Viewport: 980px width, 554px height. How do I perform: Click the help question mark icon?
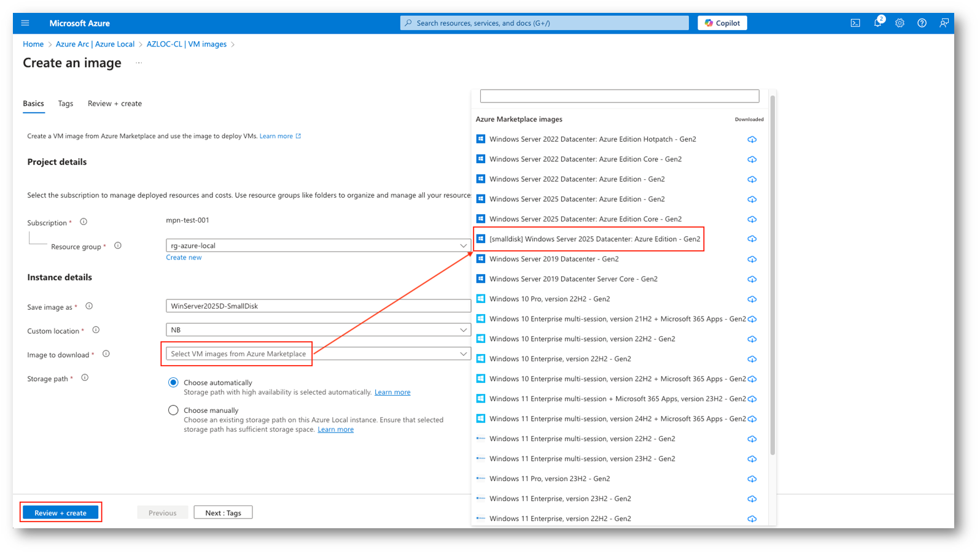coord(922,23)
